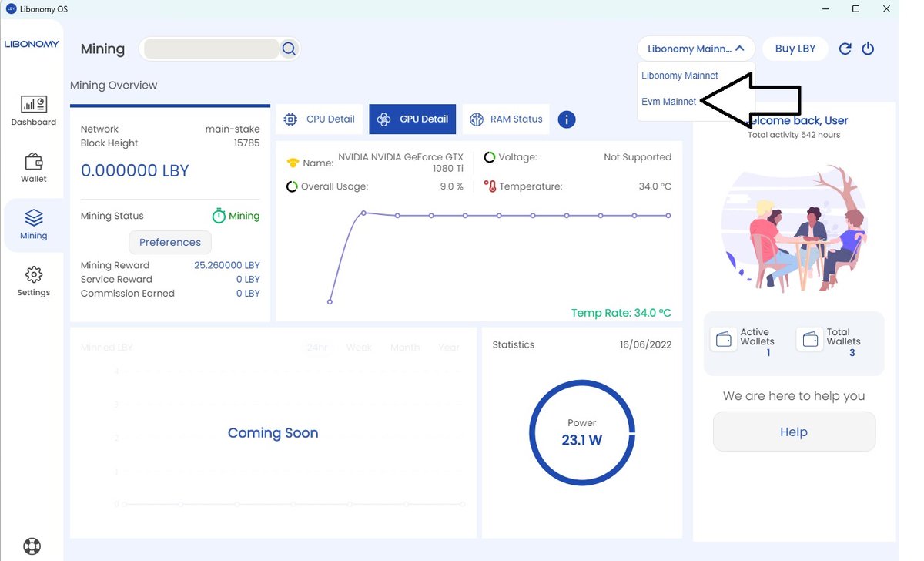
Task: Click the 0.000000 LBY balance
Action: [x=135, y=171]
